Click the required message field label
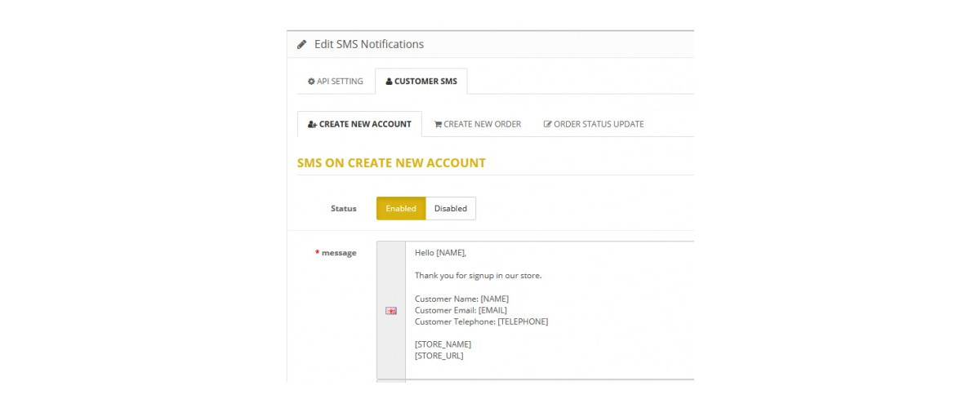 point(336,253)
